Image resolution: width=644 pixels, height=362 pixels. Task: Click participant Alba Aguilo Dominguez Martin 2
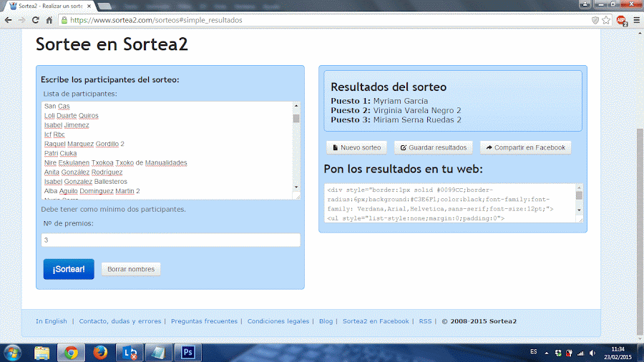pyautogui.click(x=92, y=191)
